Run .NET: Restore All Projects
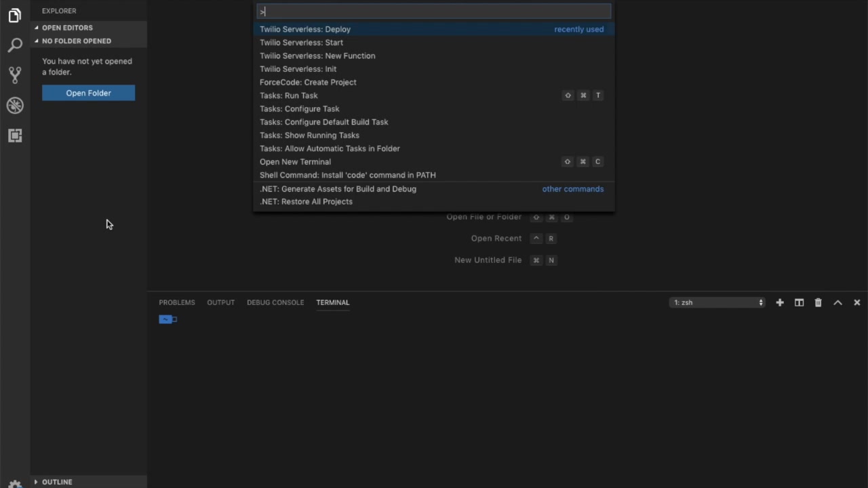Image resolution: width=868 pixels, height=488 pixels. (434, 201)
